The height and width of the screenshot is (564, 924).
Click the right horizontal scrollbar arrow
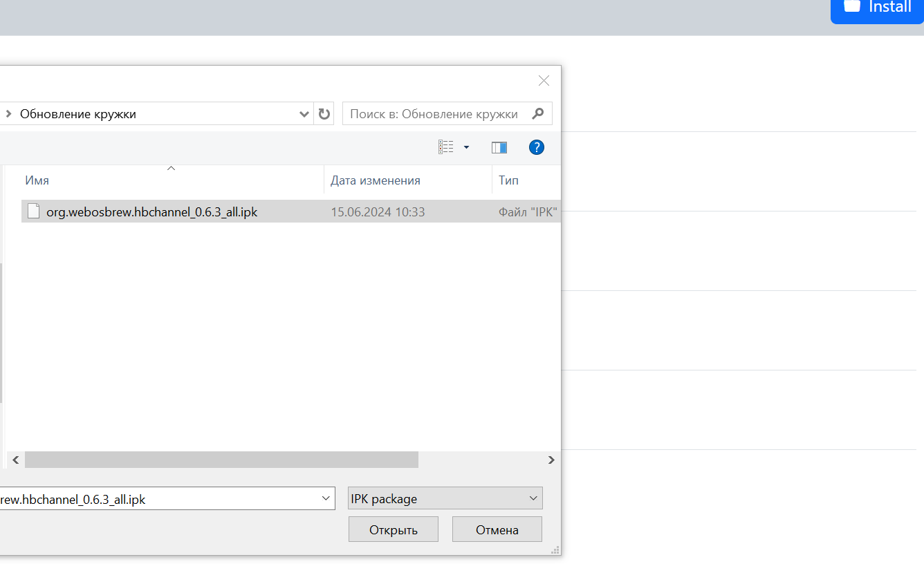551,460
